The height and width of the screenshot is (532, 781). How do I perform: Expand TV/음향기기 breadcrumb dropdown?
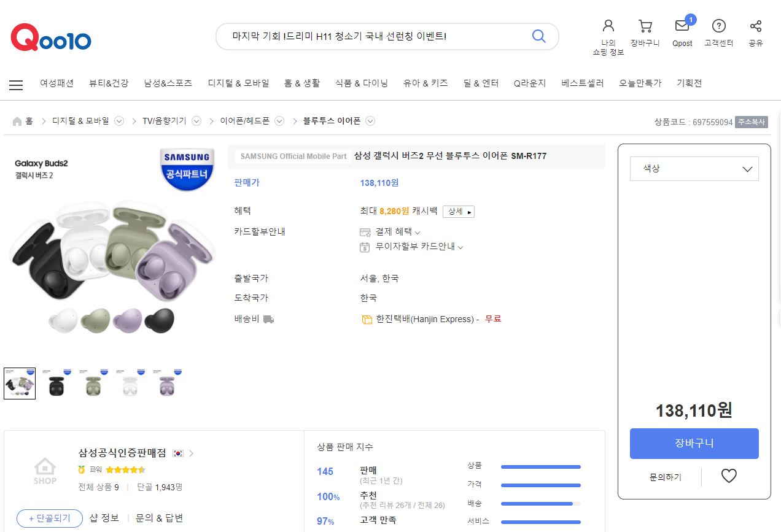[x=196, y=121]
